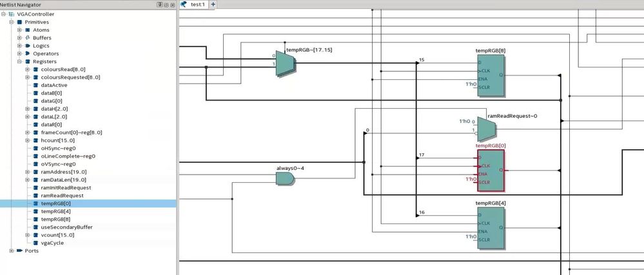Click the Operators category icon
644x275 pixels.
(x=28, y=53)
